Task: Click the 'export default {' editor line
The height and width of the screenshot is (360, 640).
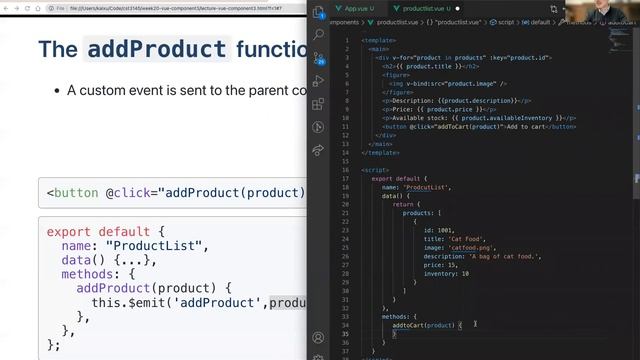Action: 399,179
